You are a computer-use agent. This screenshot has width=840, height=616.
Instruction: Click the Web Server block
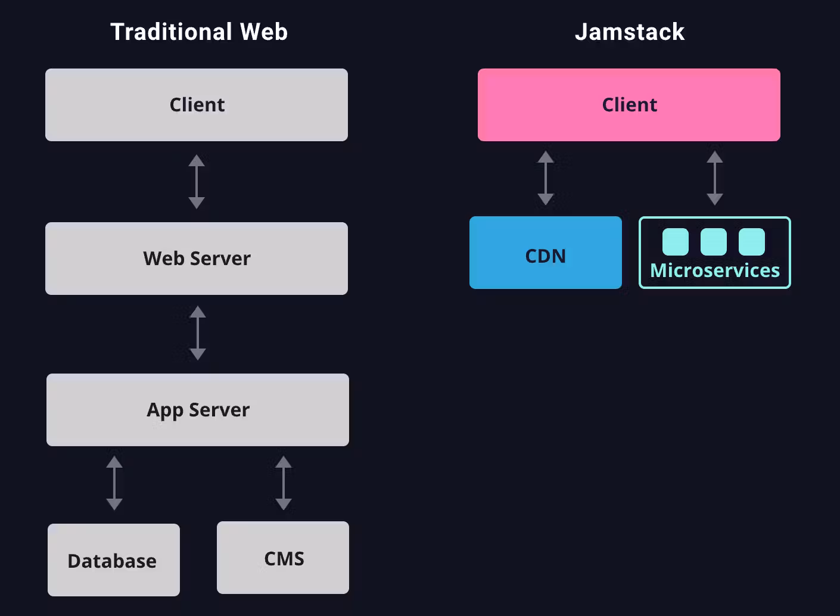pyautogui.click(x=197, y=259)
